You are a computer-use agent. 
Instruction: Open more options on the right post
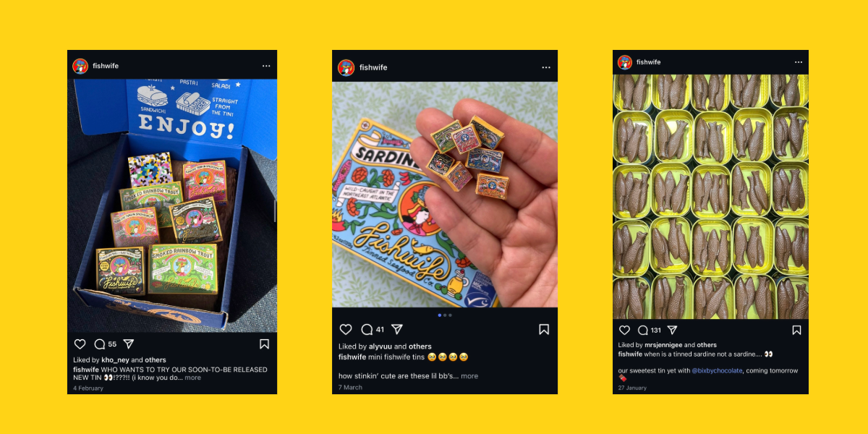pyautogui.click(x=799, y=62)
